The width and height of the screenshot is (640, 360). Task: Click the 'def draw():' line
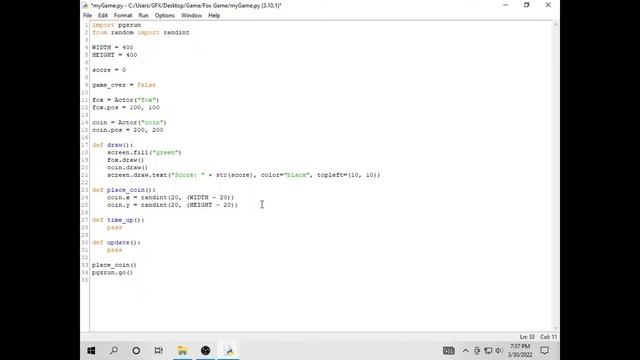pyautogui.click(x=112, y=145)
